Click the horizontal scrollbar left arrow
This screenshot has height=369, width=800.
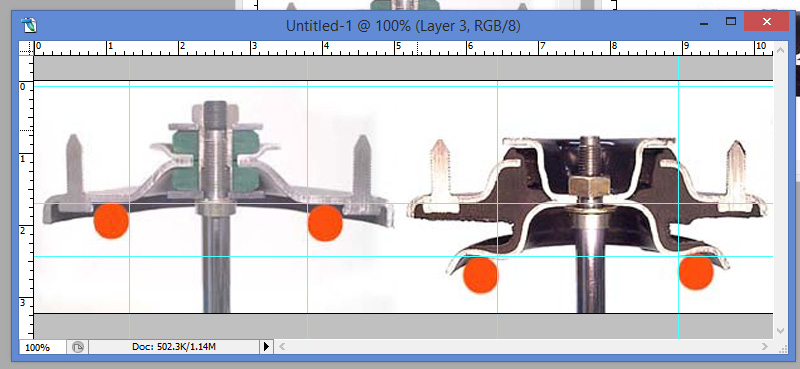coord(282,347)
